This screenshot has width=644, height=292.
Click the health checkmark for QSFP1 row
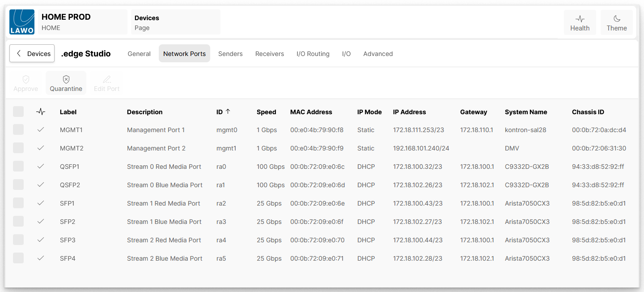click(41, 167)
